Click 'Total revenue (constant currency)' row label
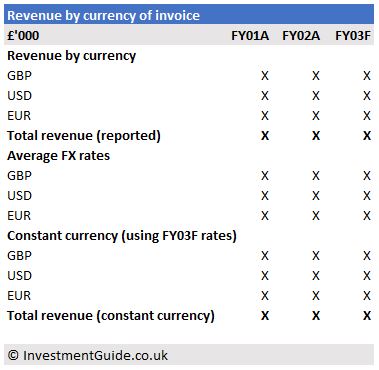379x370 pixels. (x=111, y=316)
